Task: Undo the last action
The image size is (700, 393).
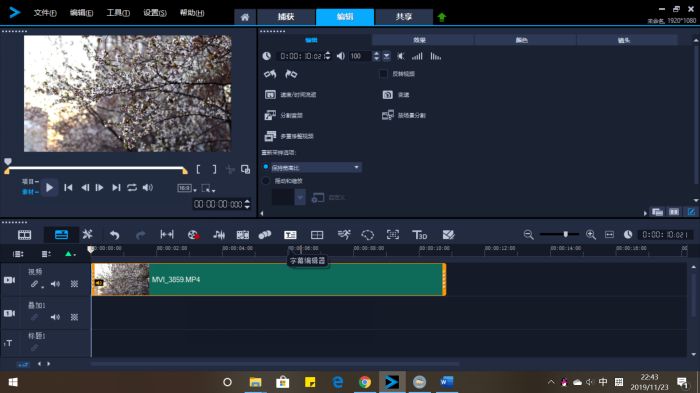Action: tap(114, 235)
